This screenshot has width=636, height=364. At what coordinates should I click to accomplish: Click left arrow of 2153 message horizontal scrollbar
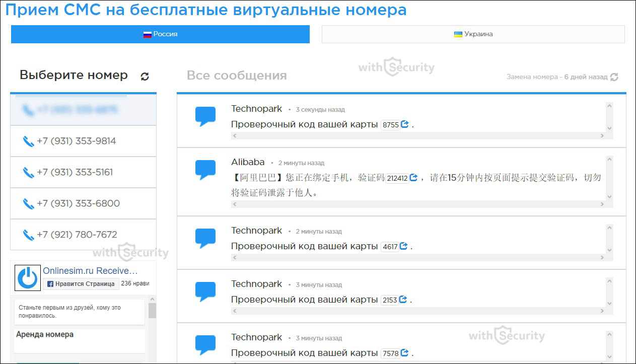click(234, 311)
